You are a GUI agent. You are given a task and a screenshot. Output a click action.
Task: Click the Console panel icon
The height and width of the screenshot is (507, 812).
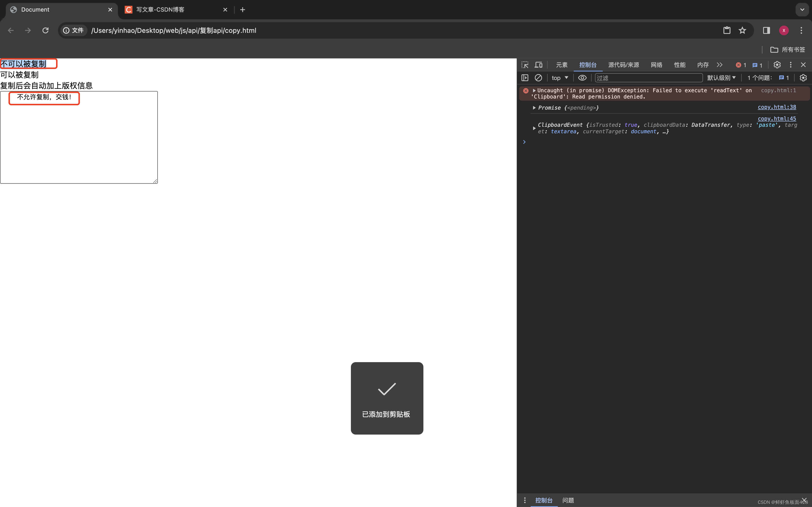(x=587, y=64)
